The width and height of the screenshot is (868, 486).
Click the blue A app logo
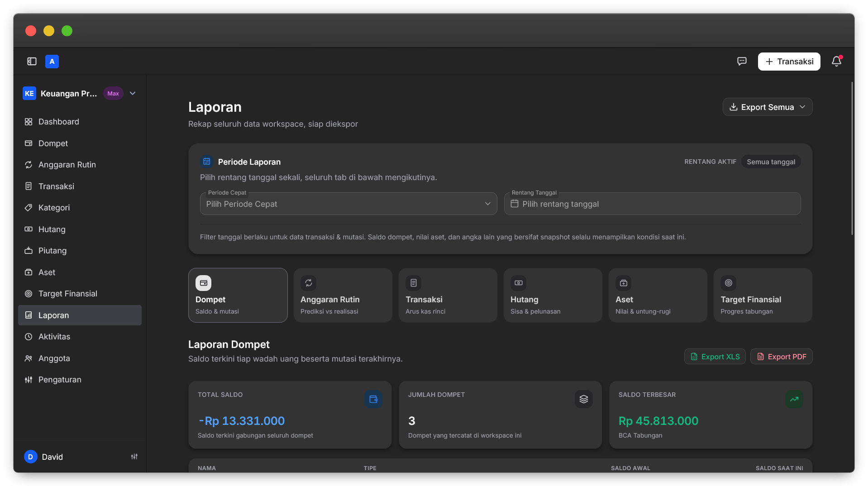(x=52, y=62)
